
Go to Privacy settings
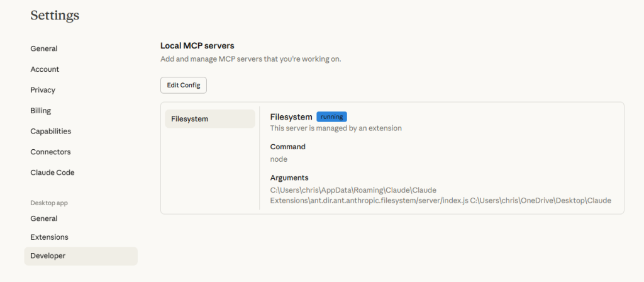coord(43,90)
